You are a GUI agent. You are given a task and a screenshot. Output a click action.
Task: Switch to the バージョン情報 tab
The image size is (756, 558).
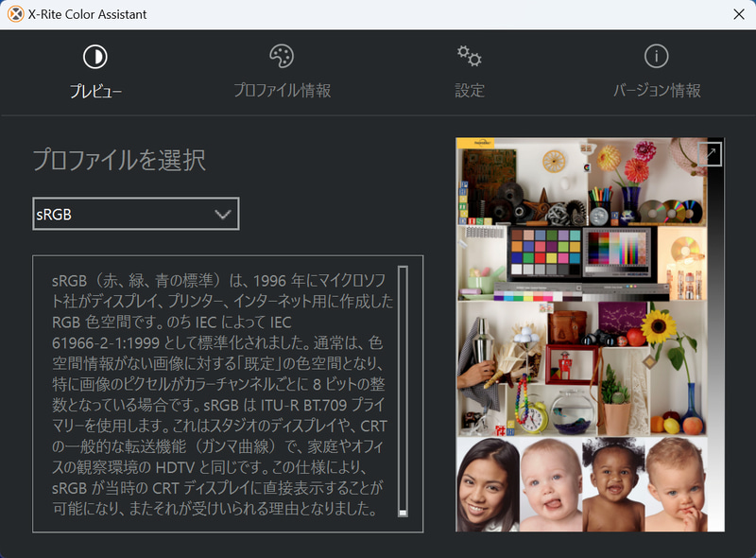point(656,73)
